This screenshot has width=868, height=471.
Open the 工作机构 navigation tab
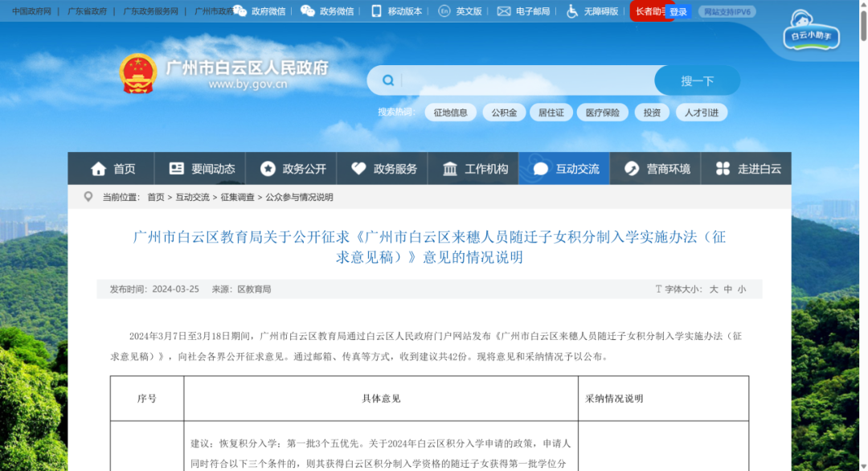[473, 168]
